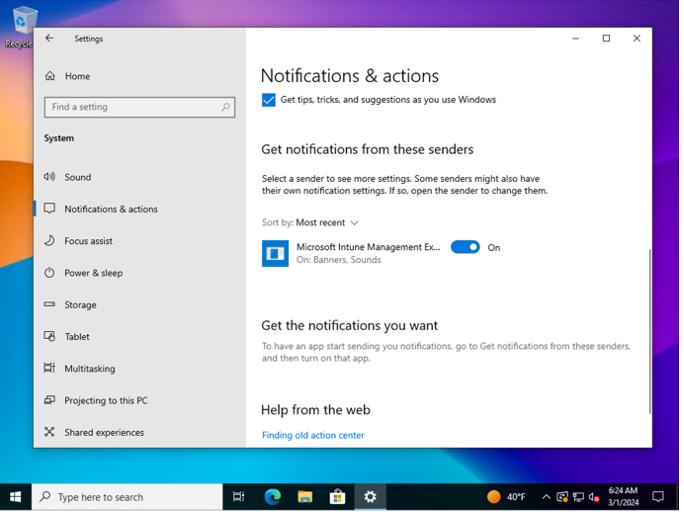Open Focus assist moon icon

pos(50,241)
